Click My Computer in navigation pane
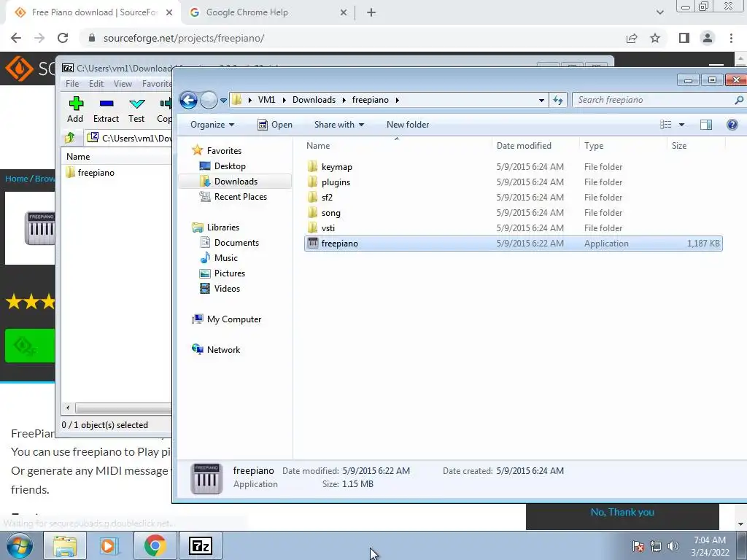Screen dimensions: 747x560 click(x=233, y=319)
